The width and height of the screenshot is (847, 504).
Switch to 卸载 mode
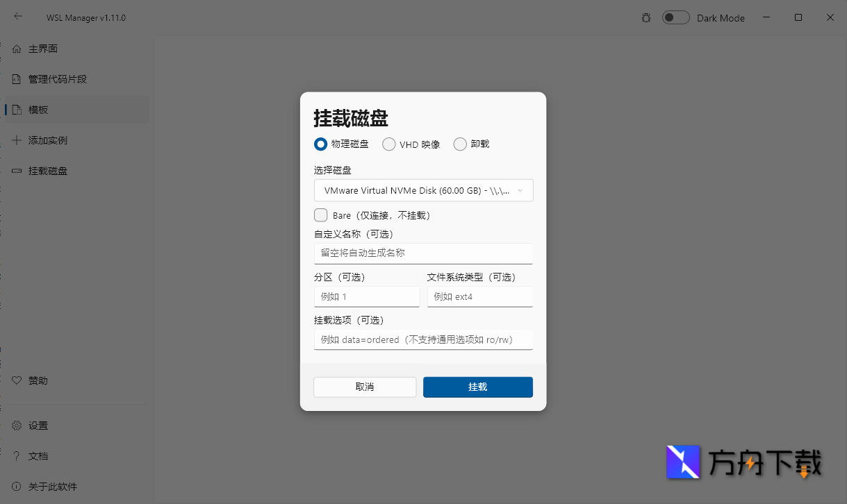tap(459, 144)
